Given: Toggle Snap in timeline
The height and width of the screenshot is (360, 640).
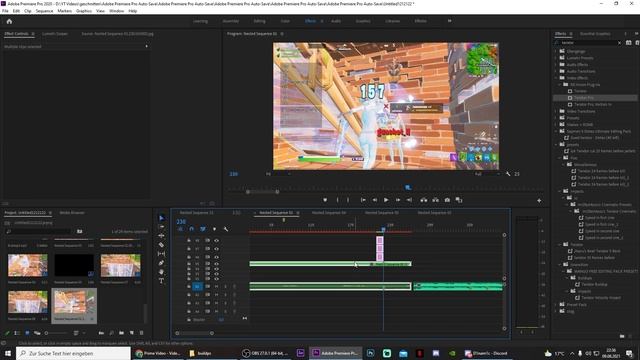Looking at the screenshot, I should [x=191, y=229].
